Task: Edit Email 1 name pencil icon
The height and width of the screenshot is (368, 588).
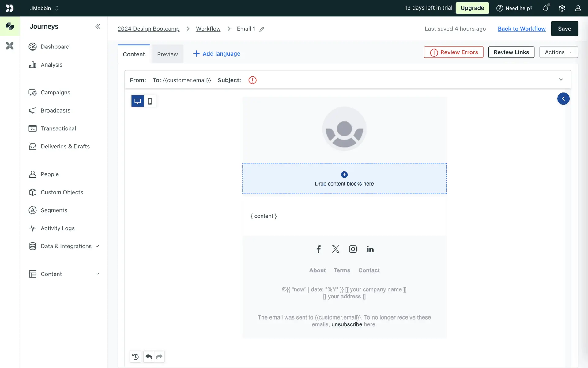Action: (262, 29)
